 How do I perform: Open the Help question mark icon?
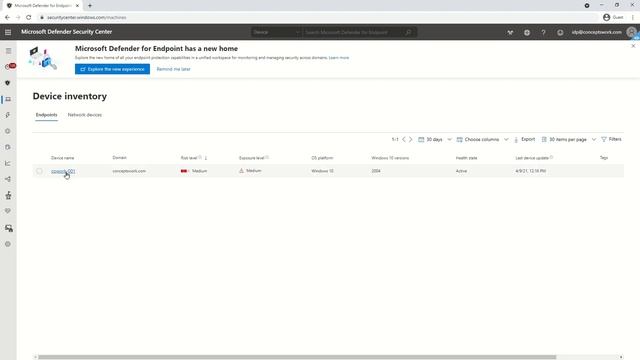[543, 32]
